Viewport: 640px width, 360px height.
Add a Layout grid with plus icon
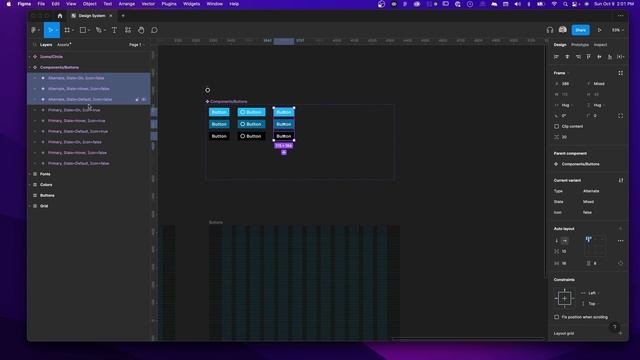pos(620,333)
